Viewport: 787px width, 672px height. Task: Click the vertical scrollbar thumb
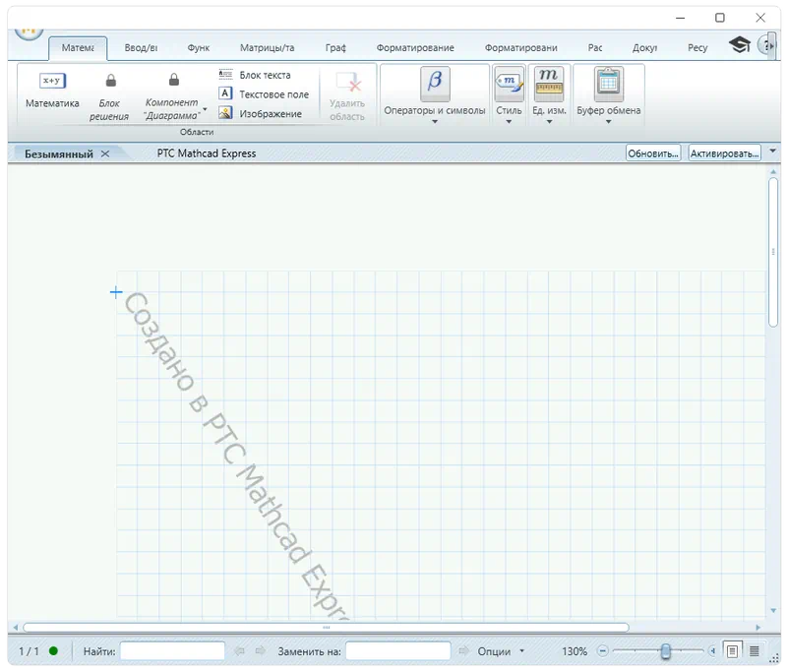coord(773,253)
